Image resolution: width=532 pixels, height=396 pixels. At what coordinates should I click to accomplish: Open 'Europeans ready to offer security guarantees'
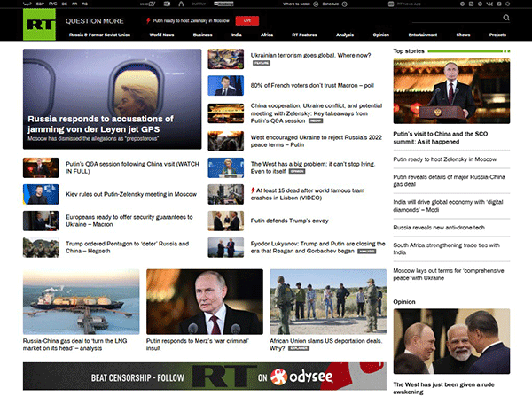129,221
